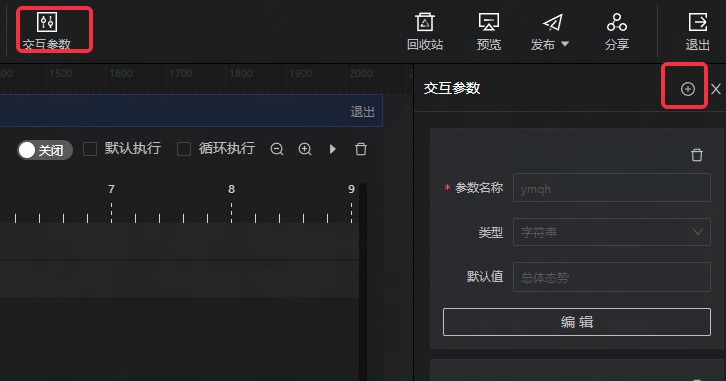Expand the 发布 dropdown arrow
The width and height of the screenshot is (726, 381).
click(x=565, y=44)
